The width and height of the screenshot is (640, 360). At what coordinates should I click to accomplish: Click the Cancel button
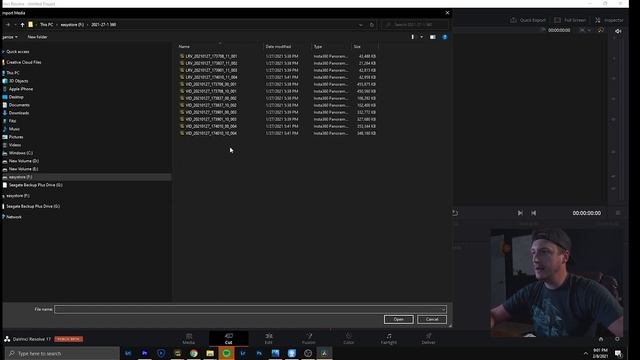click(432, 320)
